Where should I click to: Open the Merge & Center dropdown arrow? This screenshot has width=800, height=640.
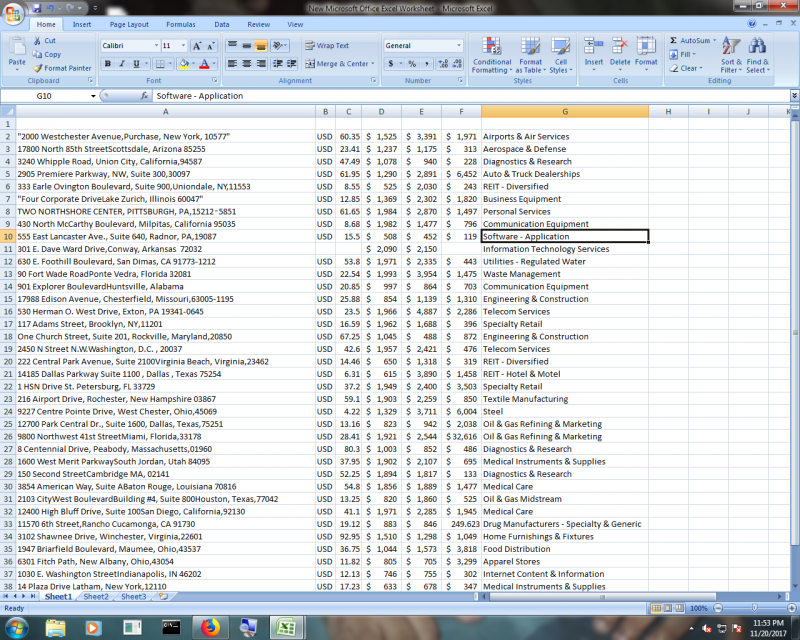373,64
